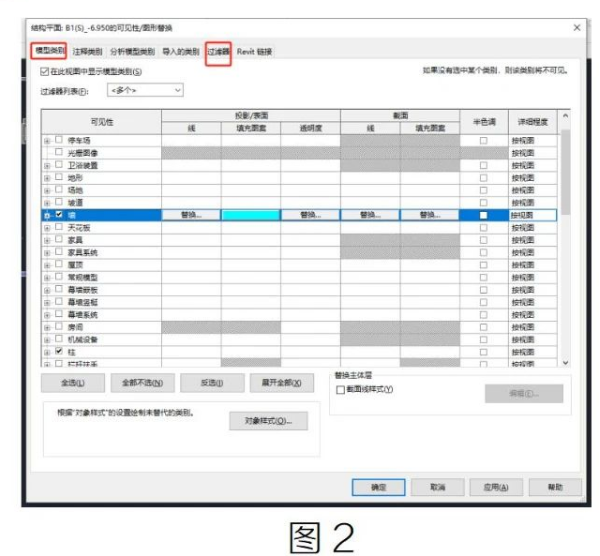Enable halftone for the 墙 row
Viewport: 600px width, 556px height.
click(x=483, y=215)
